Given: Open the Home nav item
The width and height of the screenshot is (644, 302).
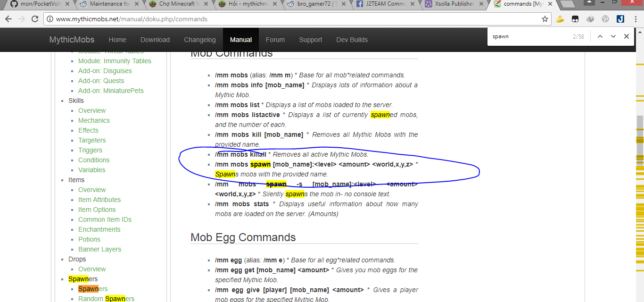Looking at the screenshot, I should tap(117, 40).
